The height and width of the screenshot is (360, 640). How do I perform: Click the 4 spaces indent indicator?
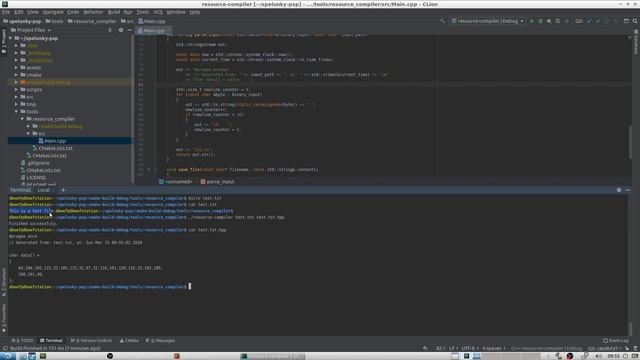pos(493,348)
